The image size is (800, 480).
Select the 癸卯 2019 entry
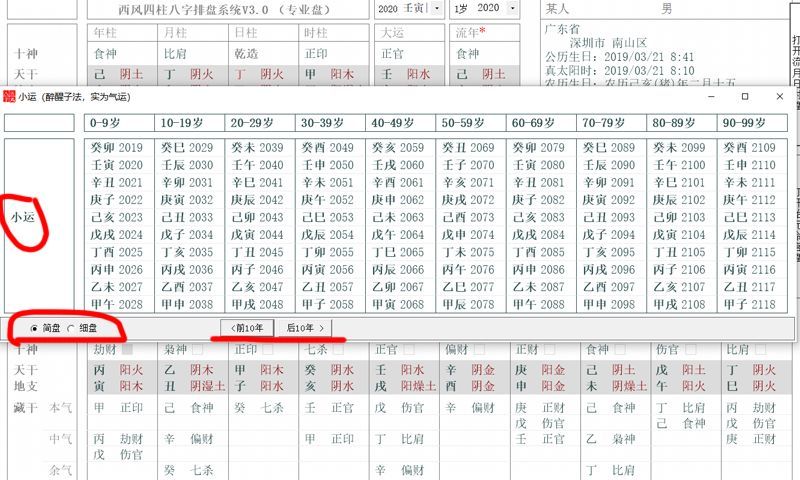[117, 148]
